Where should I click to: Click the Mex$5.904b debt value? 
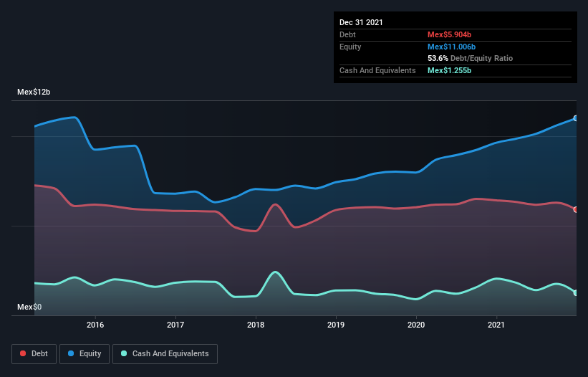449,34
